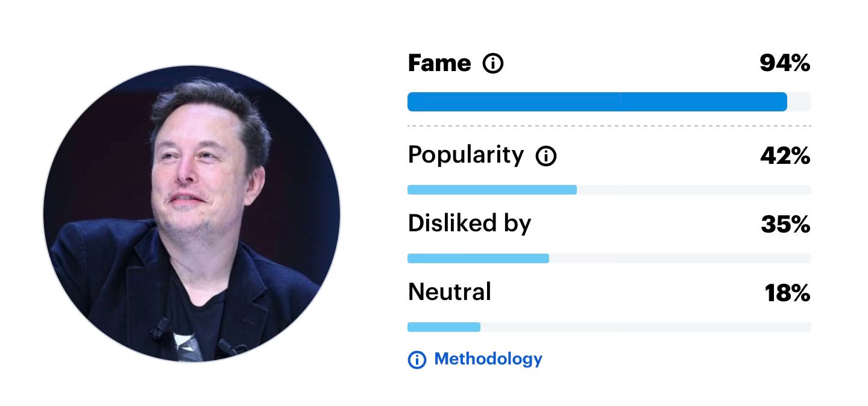868x406 pixels.
Task: Click the 18% Neutral value
Action: click(x=787, y=293)
